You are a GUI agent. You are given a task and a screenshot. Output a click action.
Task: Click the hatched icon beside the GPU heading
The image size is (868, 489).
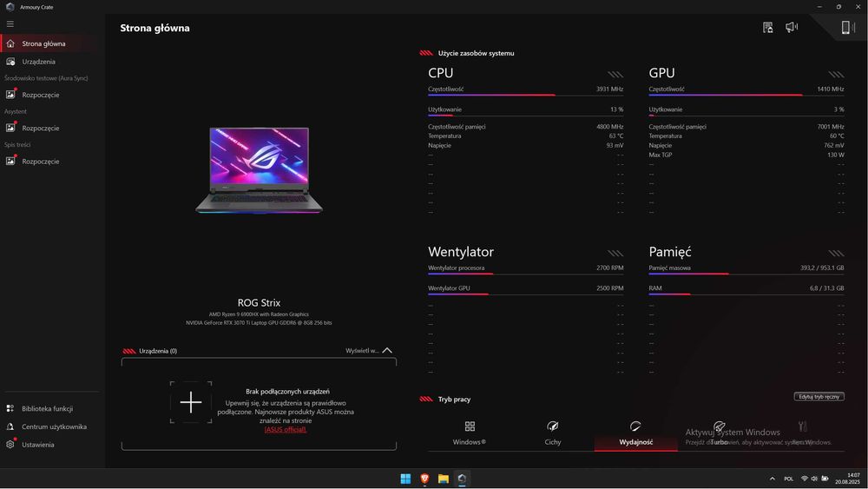[836, 74]
